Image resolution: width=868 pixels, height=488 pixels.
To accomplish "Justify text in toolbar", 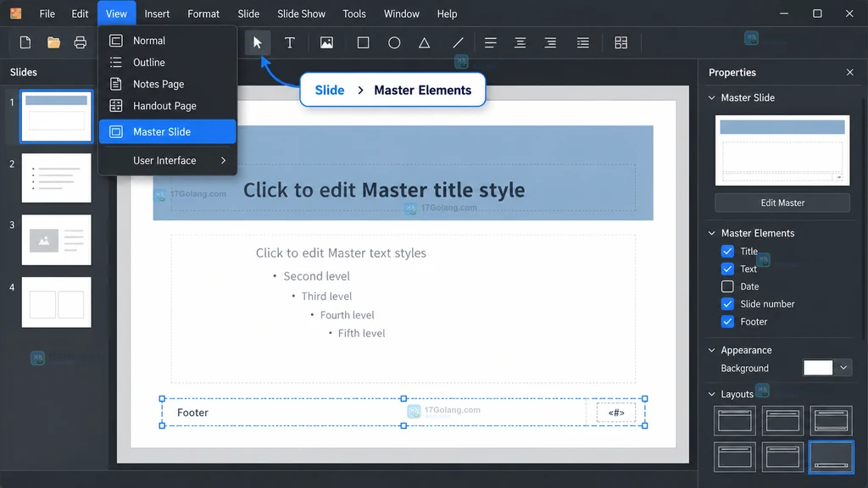I will pyautogui.click(x=583, y=42).
